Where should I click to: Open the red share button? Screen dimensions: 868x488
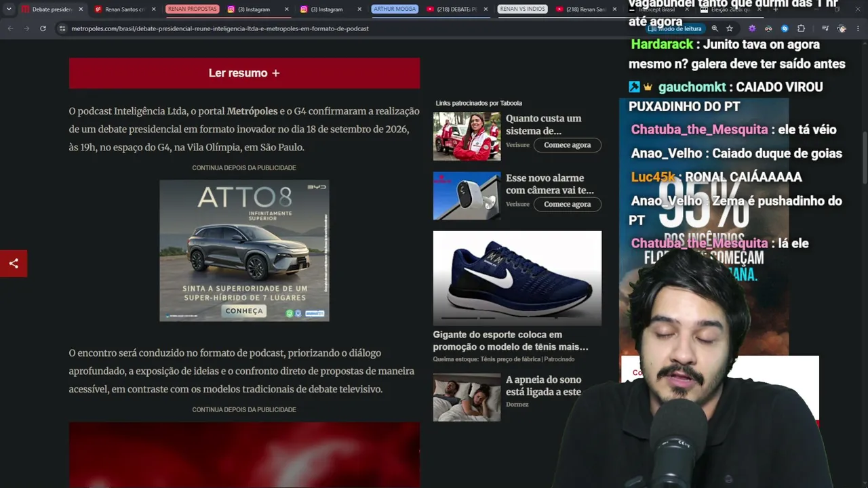(14, 264)
